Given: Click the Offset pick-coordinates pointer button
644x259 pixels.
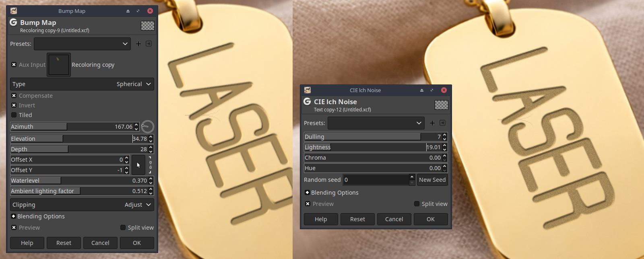Looking at the screenshot, I should [138, 165].
